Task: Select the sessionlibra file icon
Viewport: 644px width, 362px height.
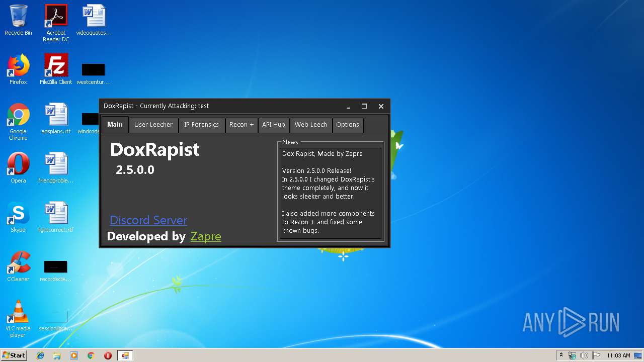Action: point(56,321)
